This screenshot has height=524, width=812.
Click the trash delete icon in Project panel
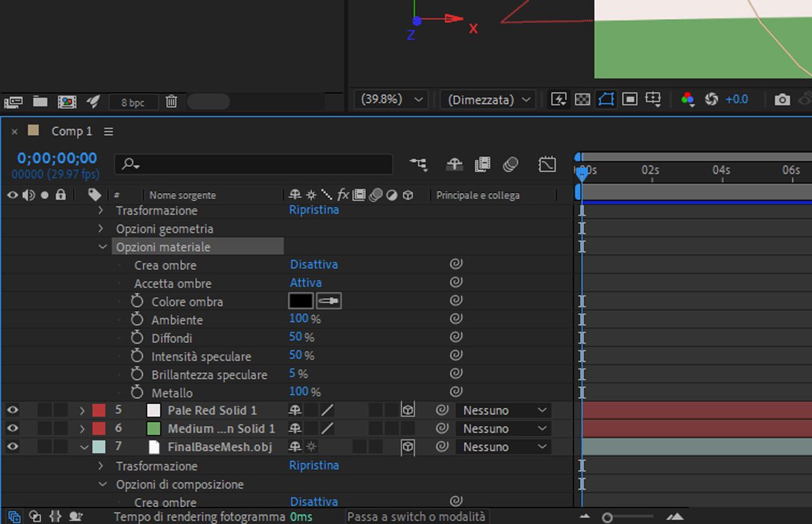[x=171, y=101]
